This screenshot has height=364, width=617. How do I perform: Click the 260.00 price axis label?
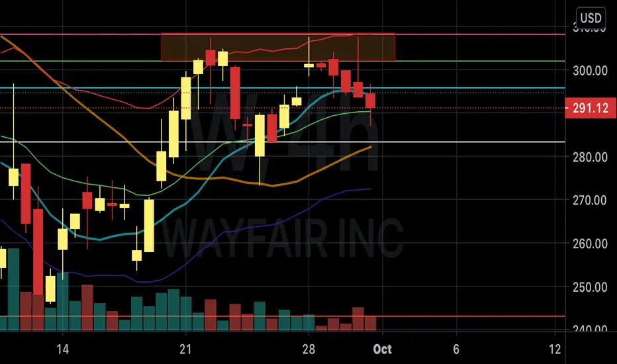(590, 244)
